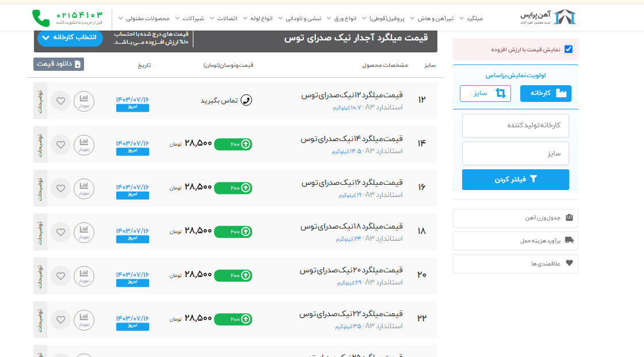The width and height of the screenshot is (644, 357).
Task: Click the دانلود قیمت button
Action: [x=59, y=64]
